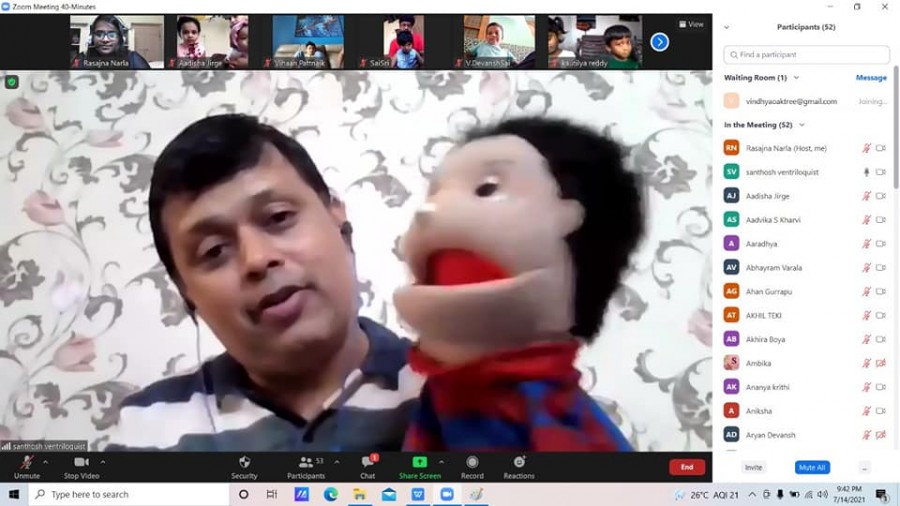
Task: Open Microsoft Edge from taskbar
Action: [x=331, y=495]
